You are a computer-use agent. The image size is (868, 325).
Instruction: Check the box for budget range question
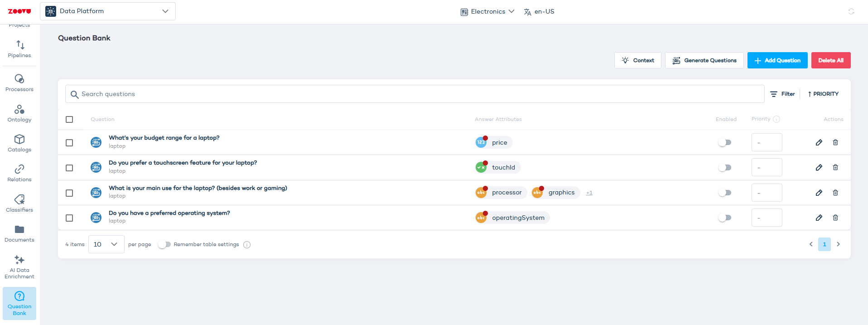69,143
